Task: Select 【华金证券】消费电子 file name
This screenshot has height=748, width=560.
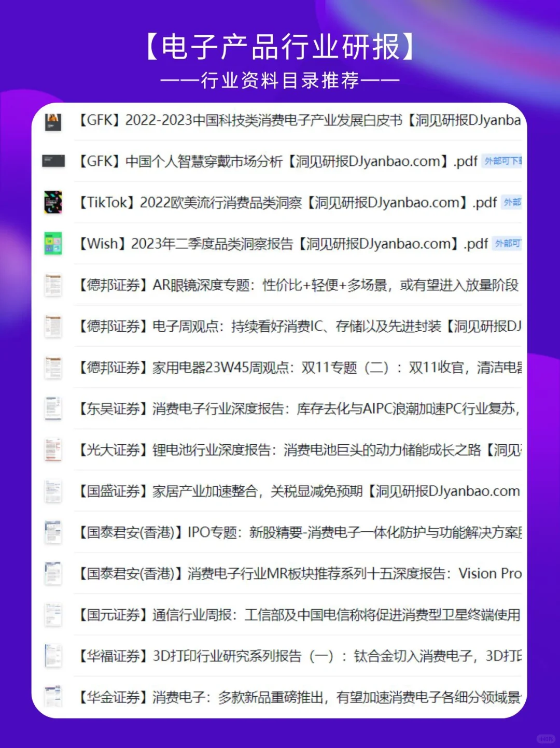Action: (298, 697)
